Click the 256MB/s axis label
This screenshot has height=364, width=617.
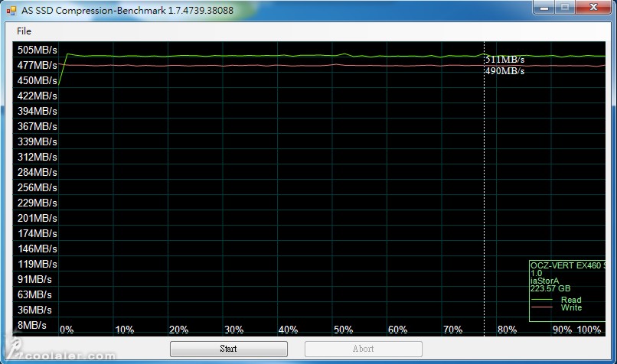[x=37, y=187]
